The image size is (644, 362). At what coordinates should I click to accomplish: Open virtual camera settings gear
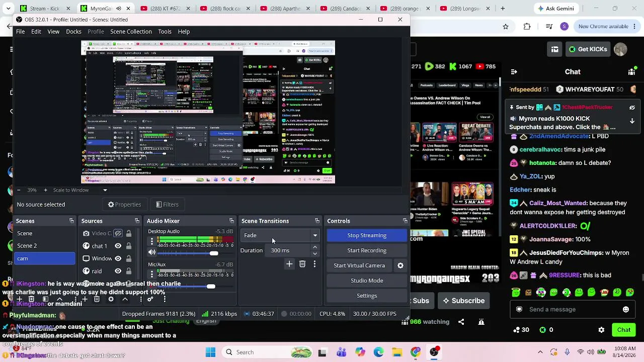point(400,265)
